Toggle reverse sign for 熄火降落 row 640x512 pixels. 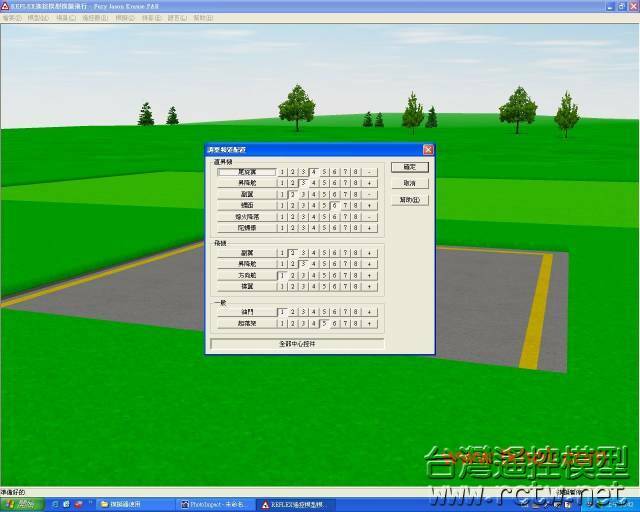pos(369,217)
